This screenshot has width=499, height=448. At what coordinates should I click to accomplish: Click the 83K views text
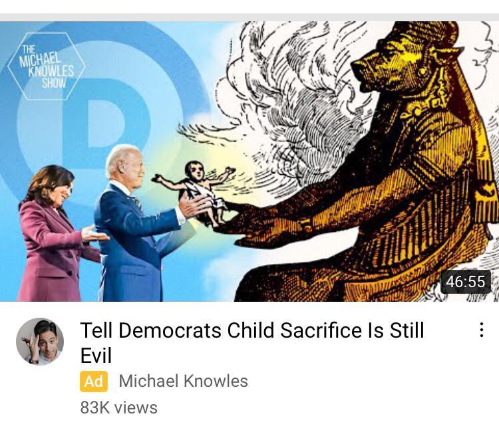click(118, 407)
